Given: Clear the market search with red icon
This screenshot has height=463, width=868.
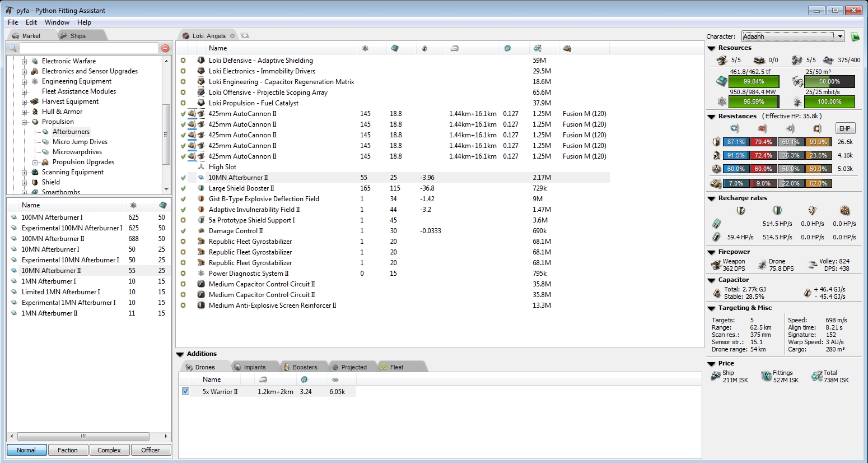Looking at the screenshot, I should tap(165, 48).
